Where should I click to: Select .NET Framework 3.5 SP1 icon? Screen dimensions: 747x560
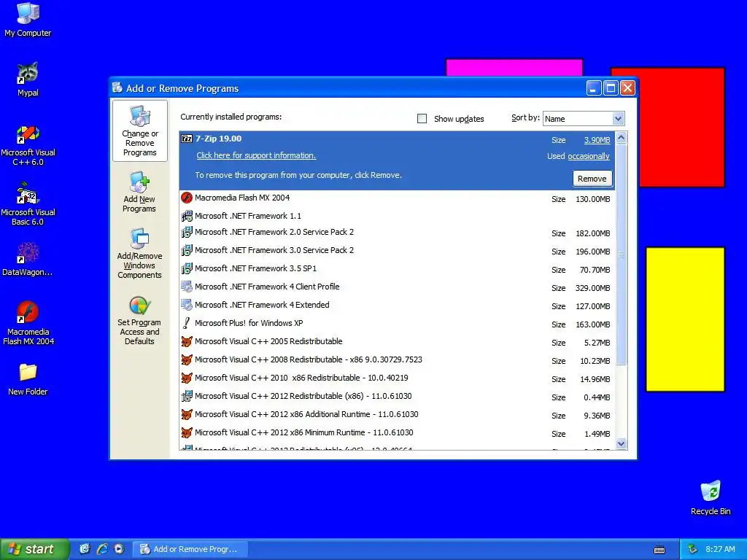(187, 268)
